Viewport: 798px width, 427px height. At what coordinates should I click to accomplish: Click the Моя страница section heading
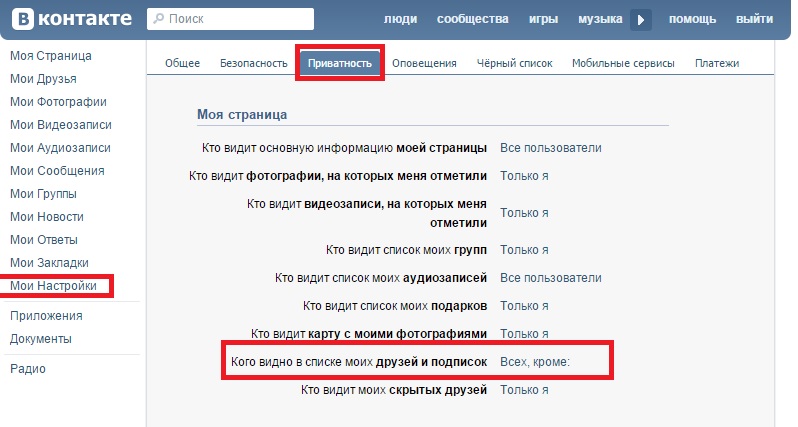pos(242,115)
